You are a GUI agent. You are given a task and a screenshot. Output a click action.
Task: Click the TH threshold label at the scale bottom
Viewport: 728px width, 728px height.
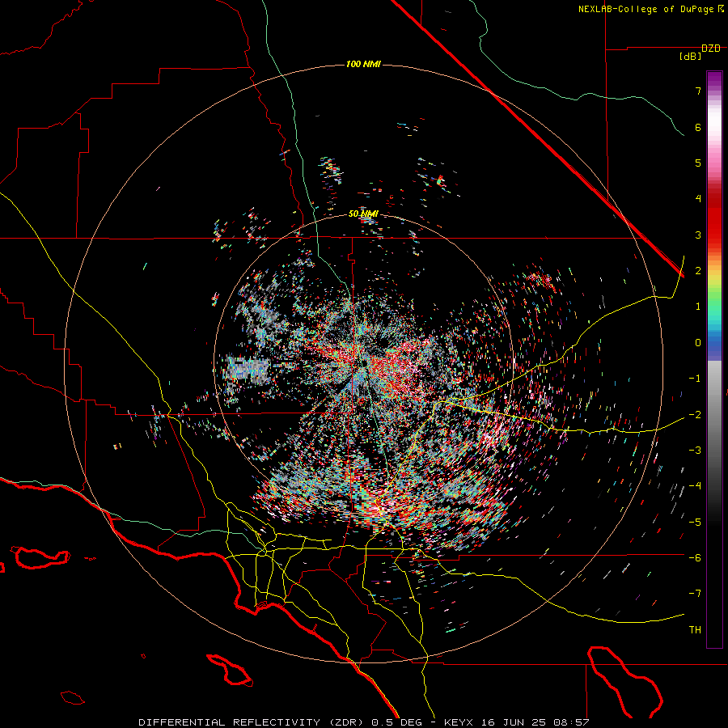[695, 630]
